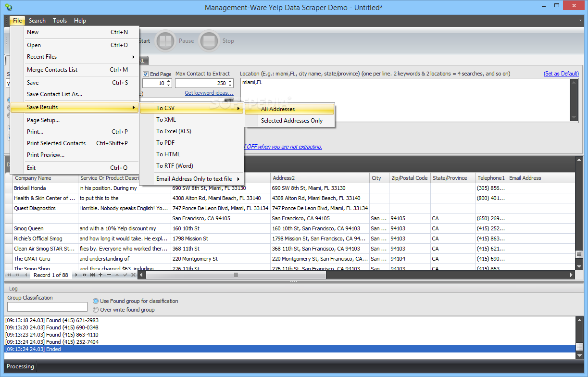Open the Search menu
This screenshot has height=377, width=588.
point(37,21)
